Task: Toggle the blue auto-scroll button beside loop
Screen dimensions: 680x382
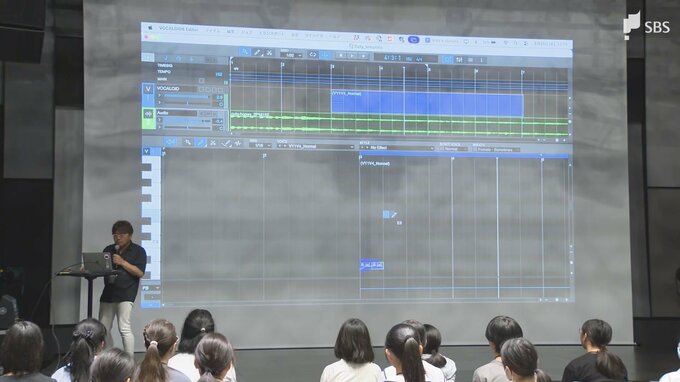Action: (325, 55)
